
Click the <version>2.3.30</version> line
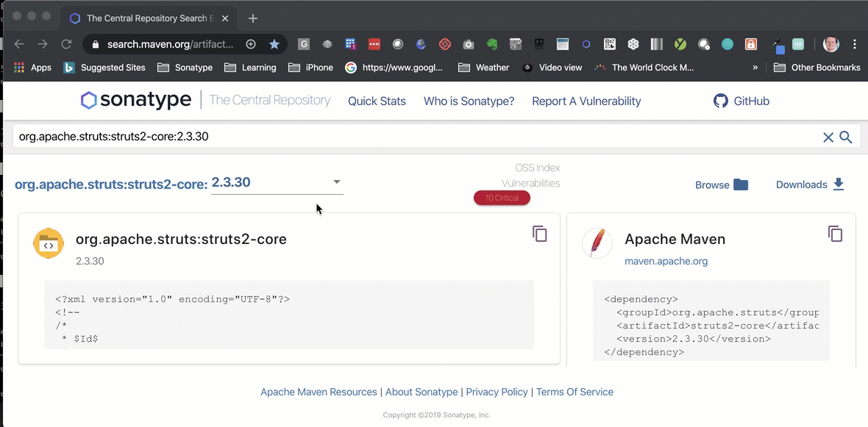693,339
